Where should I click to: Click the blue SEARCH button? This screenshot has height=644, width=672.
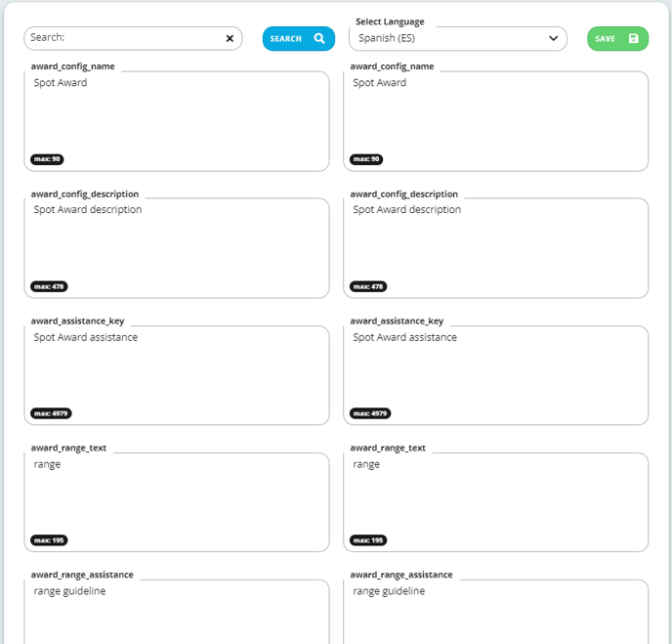click(x=299, y=38)
